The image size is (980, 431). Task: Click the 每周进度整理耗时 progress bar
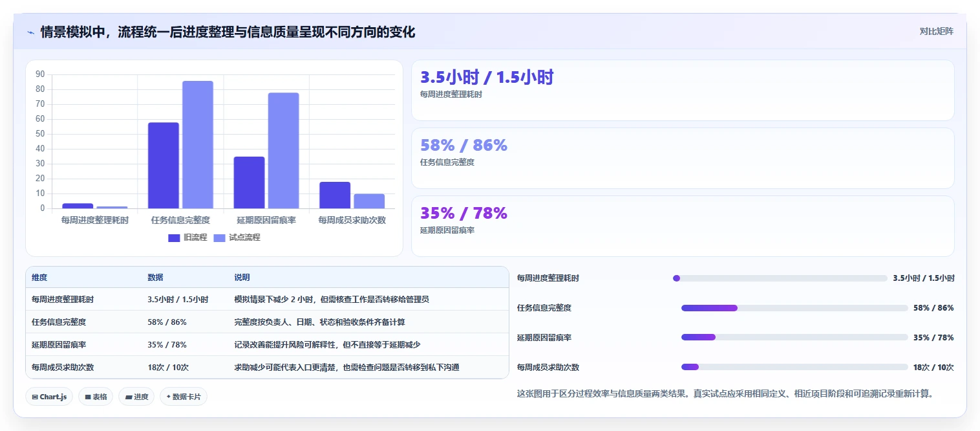coord(780,278)
